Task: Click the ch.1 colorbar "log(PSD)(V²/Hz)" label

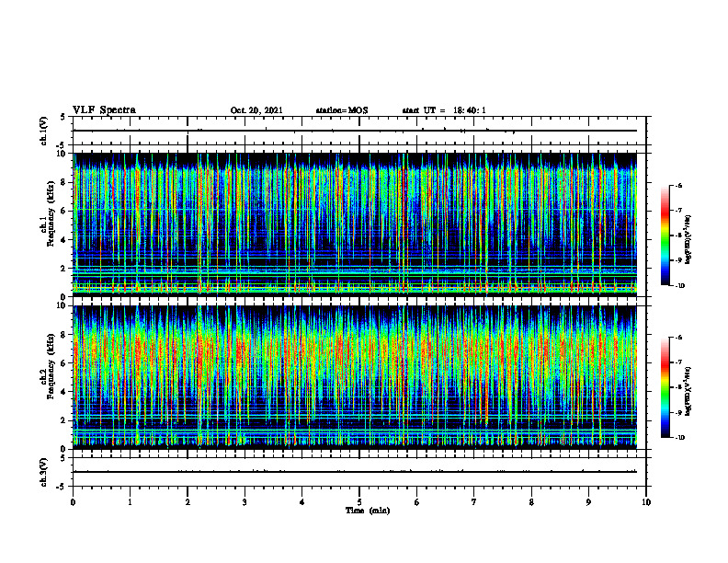Action: coord(688,240)
